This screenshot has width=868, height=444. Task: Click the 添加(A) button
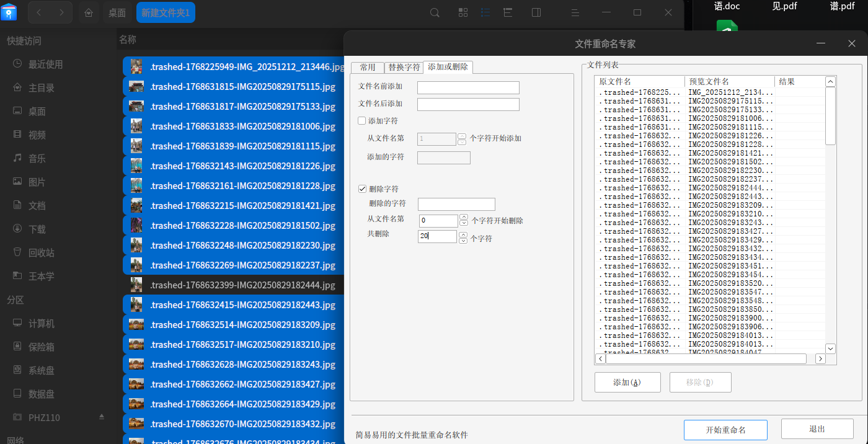(627, 382)
